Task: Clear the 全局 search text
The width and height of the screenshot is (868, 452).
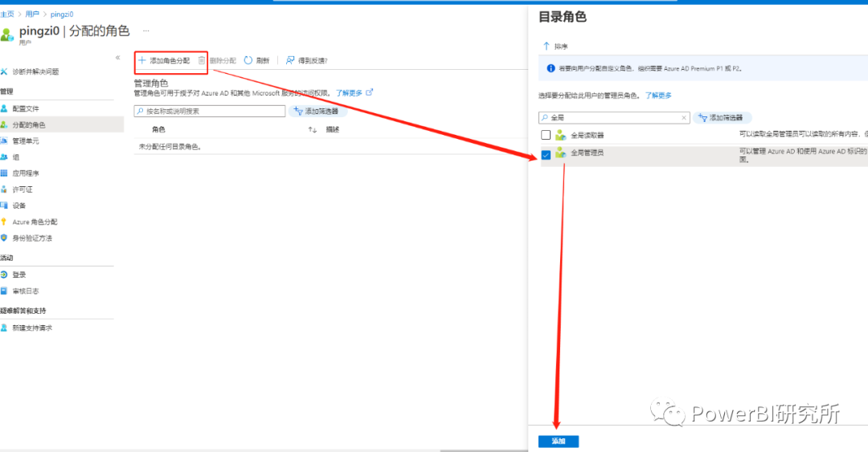Action: click(x=684, y=117)
